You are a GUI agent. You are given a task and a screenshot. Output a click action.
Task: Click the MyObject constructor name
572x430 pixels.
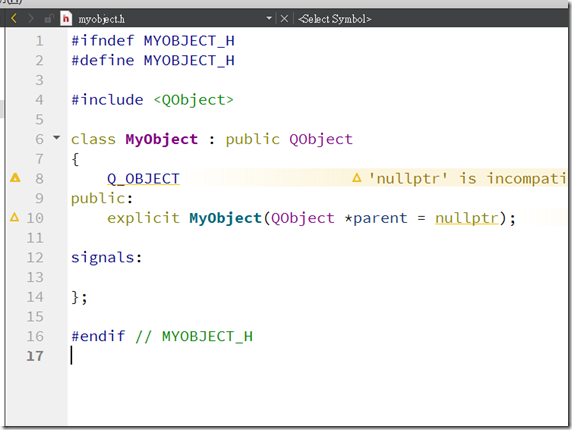pyautogui.click(x=225, y=218)
